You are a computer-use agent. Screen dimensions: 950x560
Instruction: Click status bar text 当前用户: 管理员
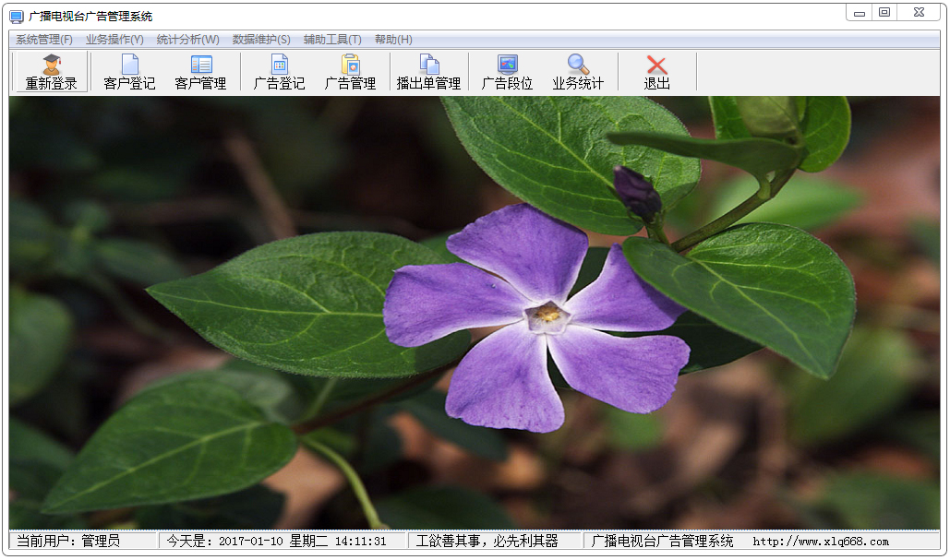pos(68,542)
